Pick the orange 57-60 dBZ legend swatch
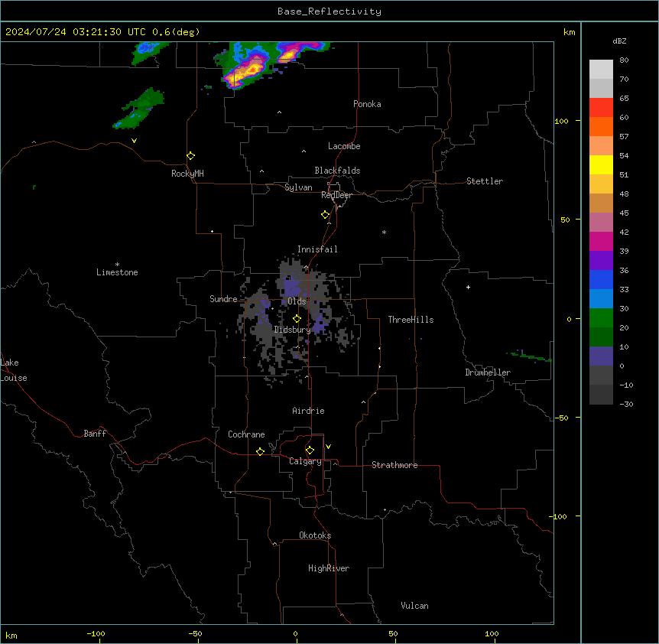Screen dimensions: 659x644 coord(601,126)
